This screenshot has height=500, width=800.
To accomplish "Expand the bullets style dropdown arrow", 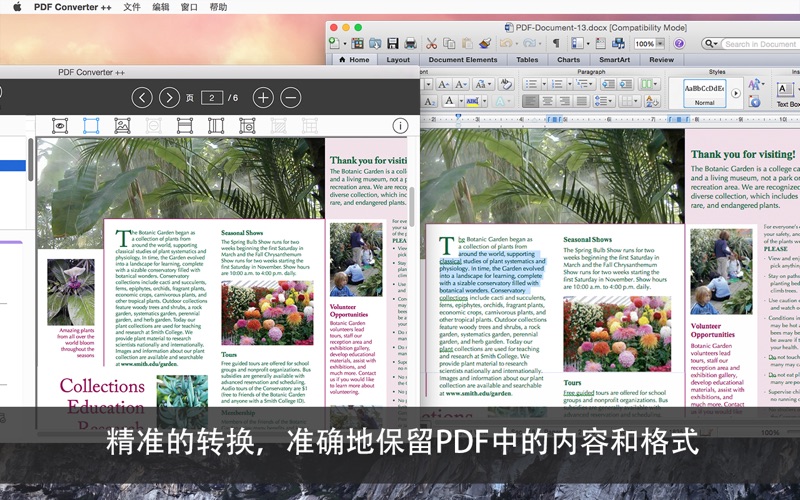I will [544, 84].
